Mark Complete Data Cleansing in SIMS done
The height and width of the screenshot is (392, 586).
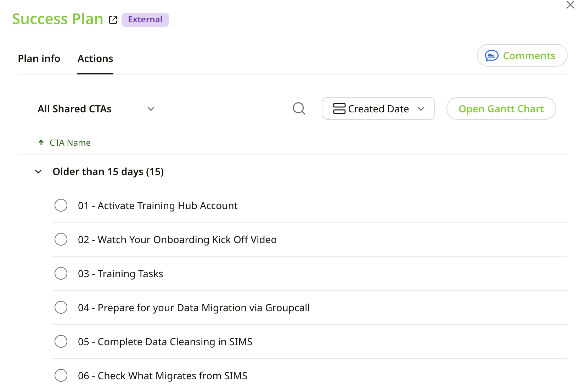pyautogui.click(x=61, y=341)
